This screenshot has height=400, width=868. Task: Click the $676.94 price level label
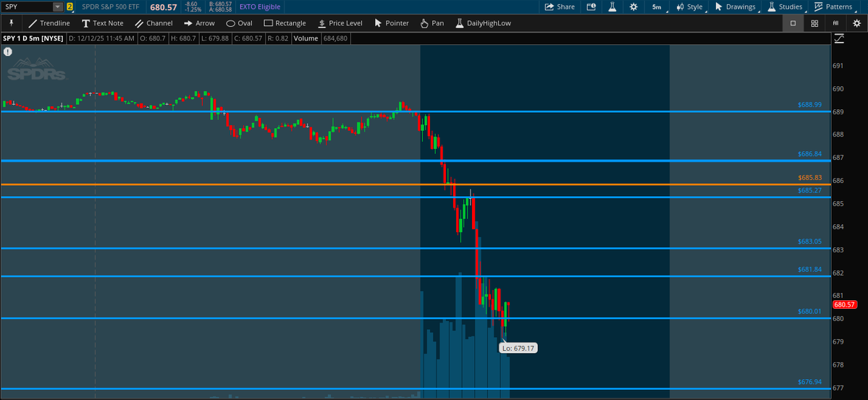click(x=809, y=382)
